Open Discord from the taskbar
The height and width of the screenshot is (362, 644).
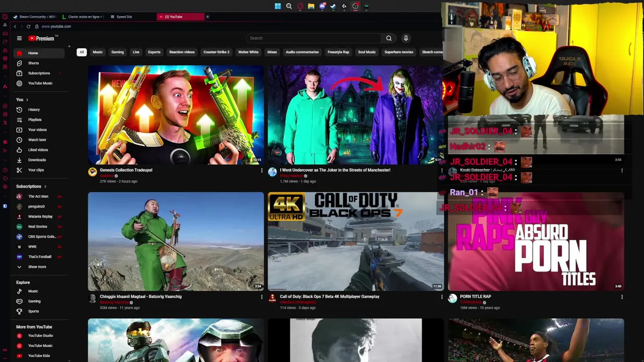pyautogui.click(x=322, y=6)
